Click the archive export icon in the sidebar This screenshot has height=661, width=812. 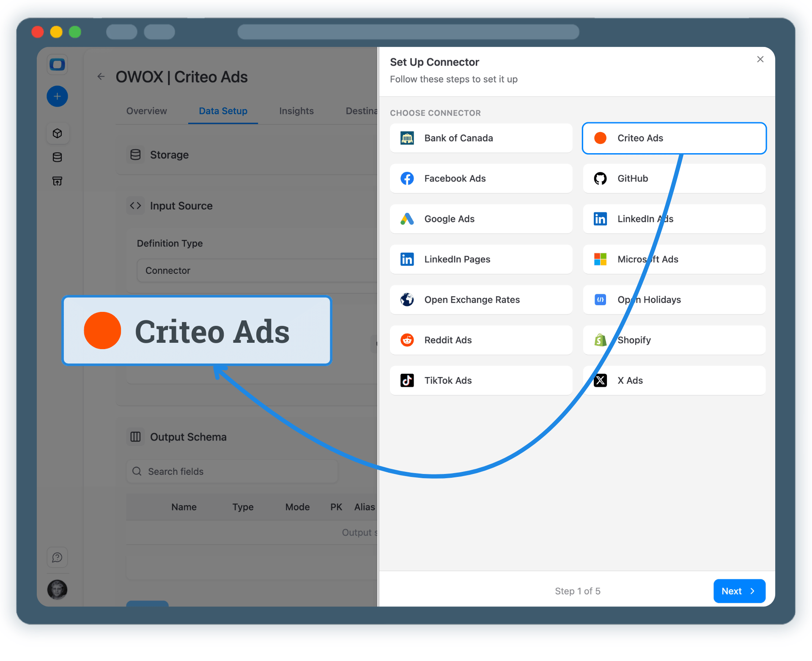(x=57, y=181)
